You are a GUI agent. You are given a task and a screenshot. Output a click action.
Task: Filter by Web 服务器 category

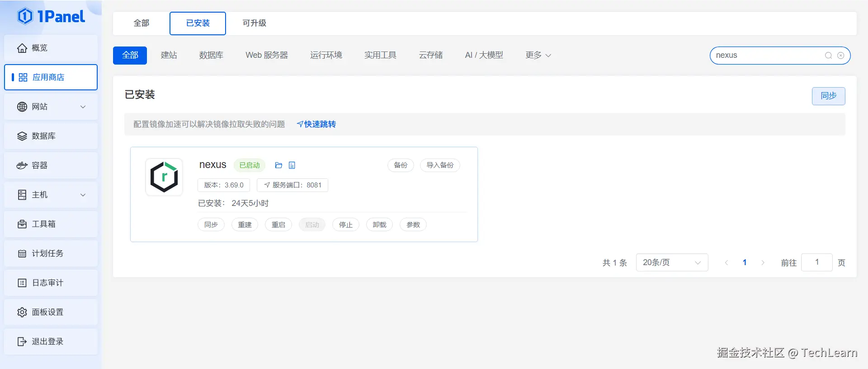(267, 55)
